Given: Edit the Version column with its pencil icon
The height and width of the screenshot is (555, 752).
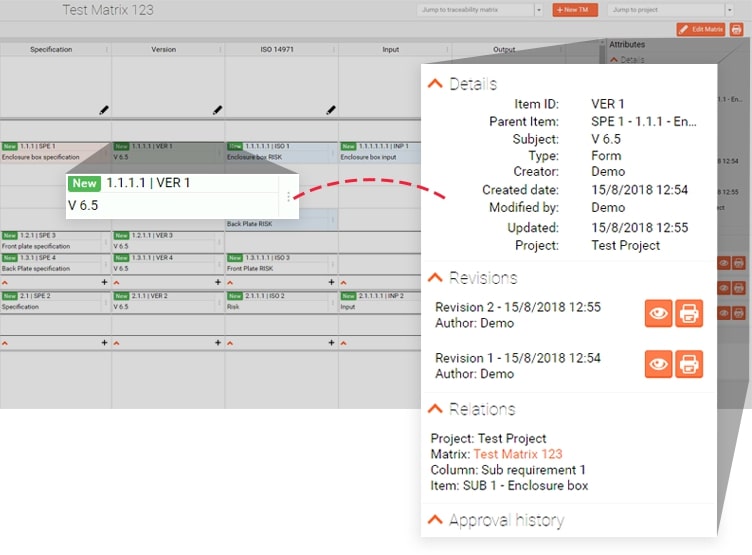Looking at the screenshot, I should [217, 110].
